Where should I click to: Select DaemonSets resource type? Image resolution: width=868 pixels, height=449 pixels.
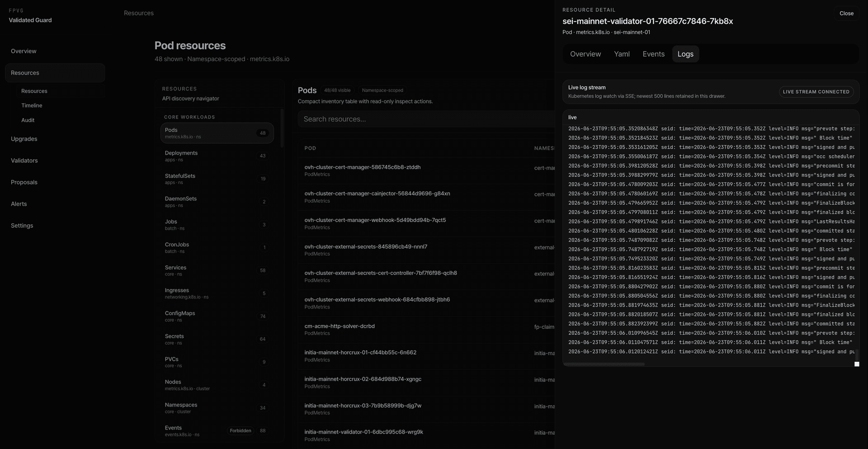click(x=217, y=202)
